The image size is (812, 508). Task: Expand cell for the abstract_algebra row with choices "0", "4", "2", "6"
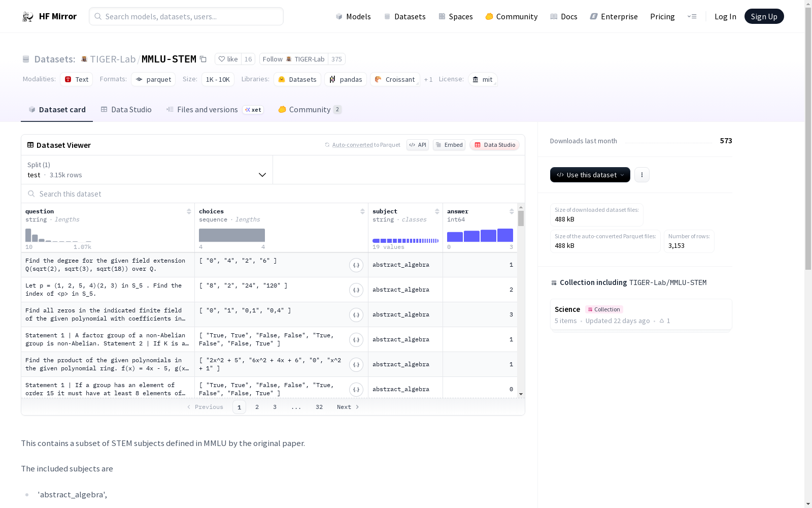(356, 265)
